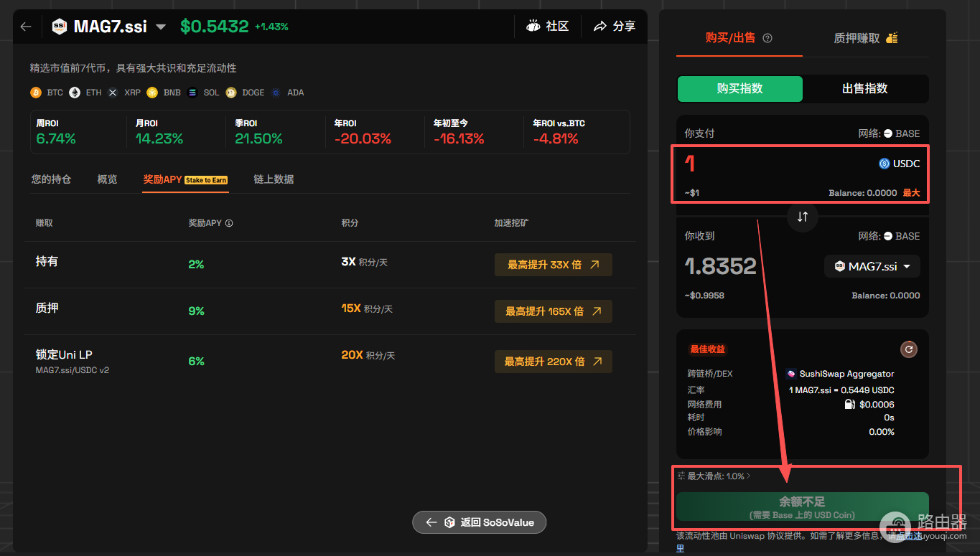980x556 pixels.
Task: Refresh the quote with circular arrow icon
Action: coord(909,349)
